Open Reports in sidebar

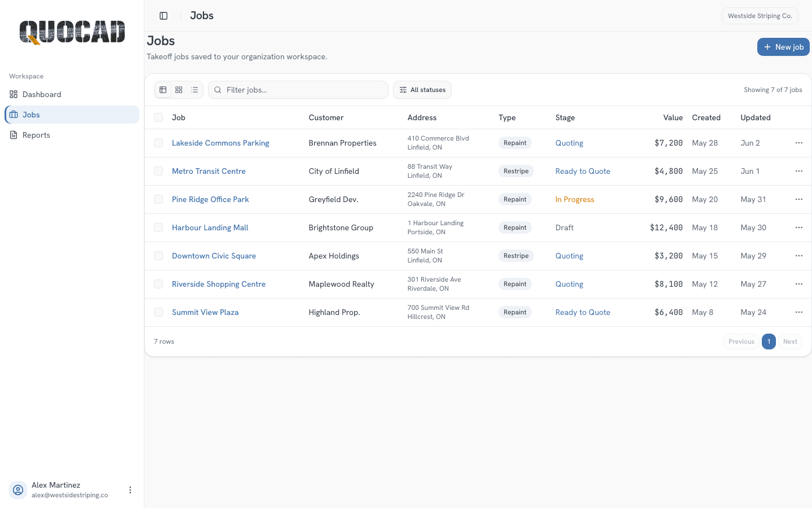[72, 135]
